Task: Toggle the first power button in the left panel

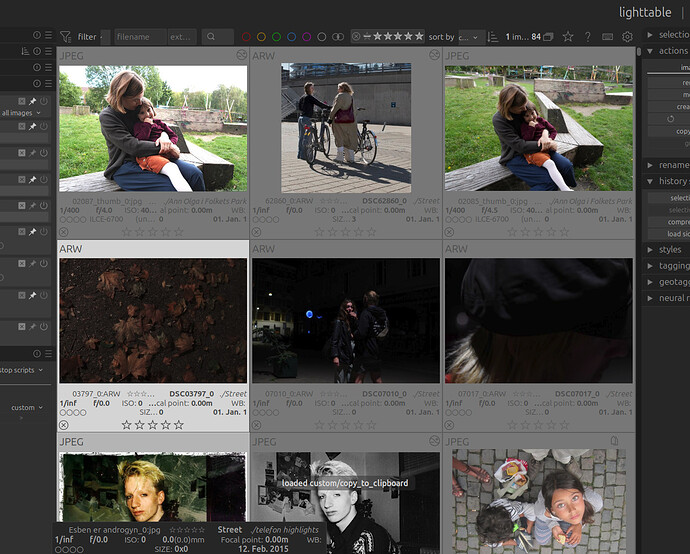Action: tap(44, 101)
